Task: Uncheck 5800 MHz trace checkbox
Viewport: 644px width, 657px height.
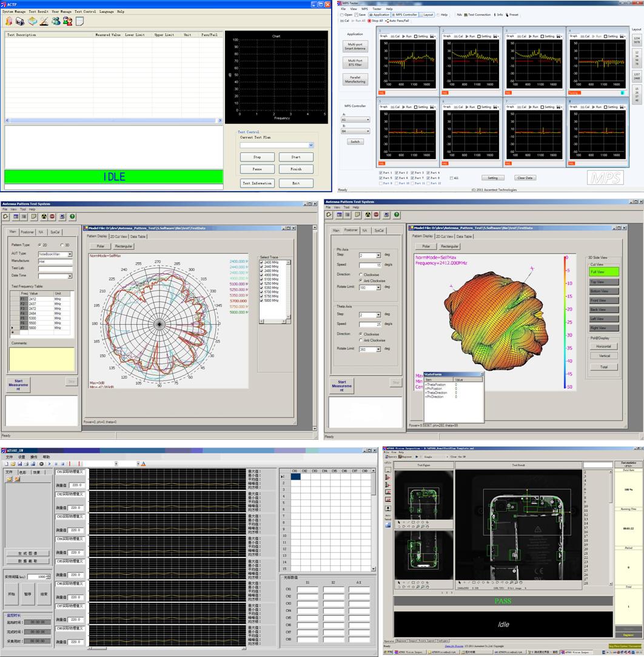Action: [x=262, y=300]
